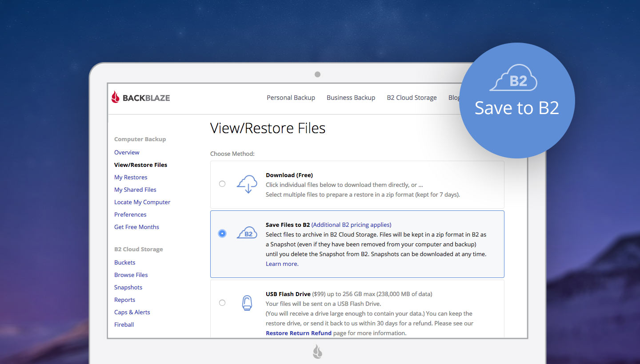
Task: Click the Download (Free) title text
Action: pos(289,175)
